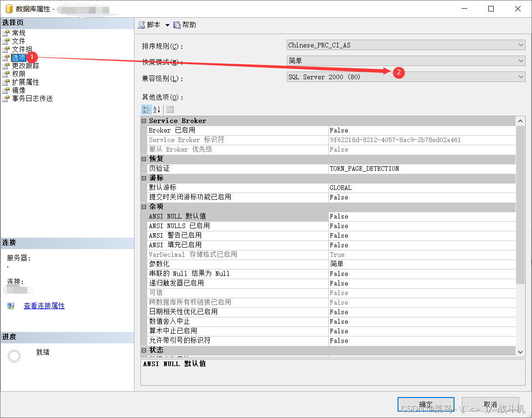The image size is (532, 418).
Task: Click the icon beside 更改跟踪
Action: [6, 66]
